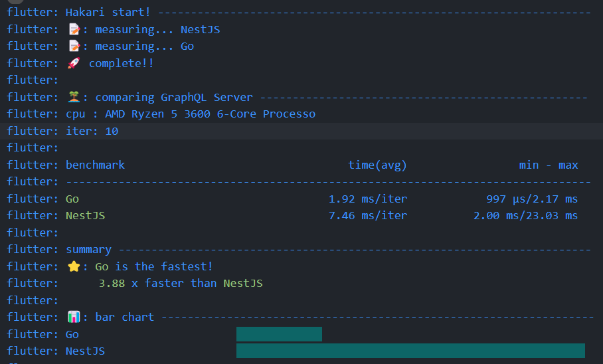This screenshot has height=364, width=603.
Task: Click the 'NestJS' label in bar chart
Action: (86, 351)
